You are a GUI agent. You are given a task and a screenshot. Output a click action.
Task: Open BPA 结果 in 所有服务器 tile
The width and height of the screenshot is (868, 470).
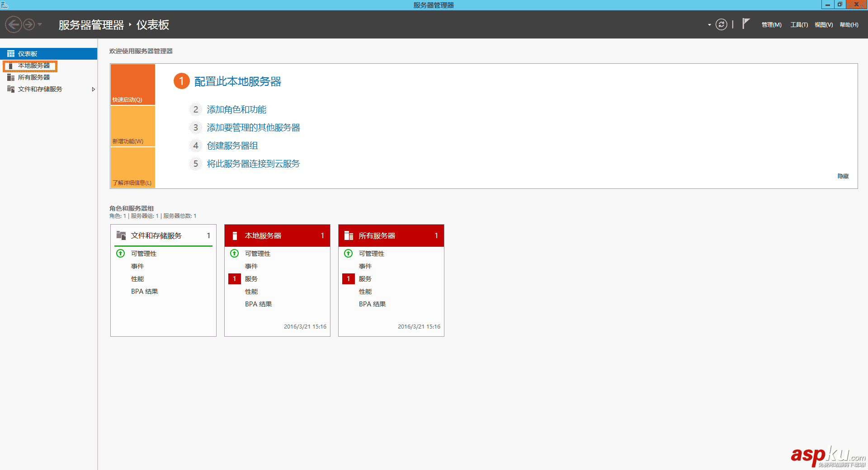[373, 304]
